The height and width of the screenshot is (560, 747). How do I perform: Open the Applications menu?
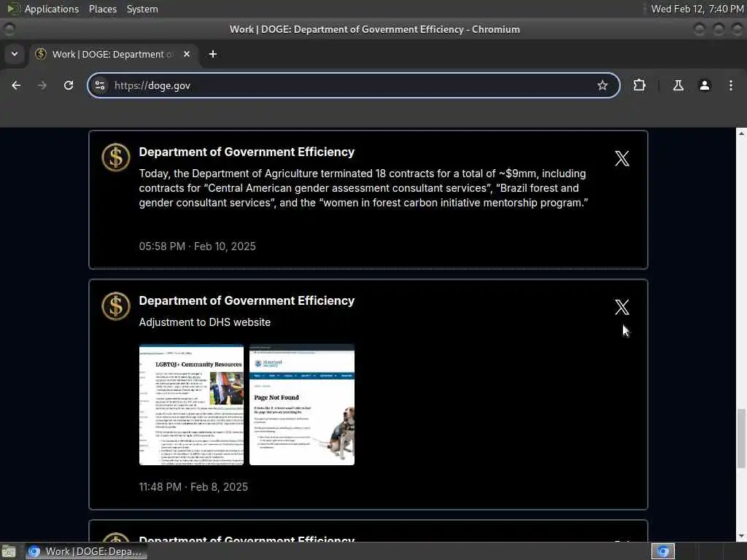click(52, 9)
